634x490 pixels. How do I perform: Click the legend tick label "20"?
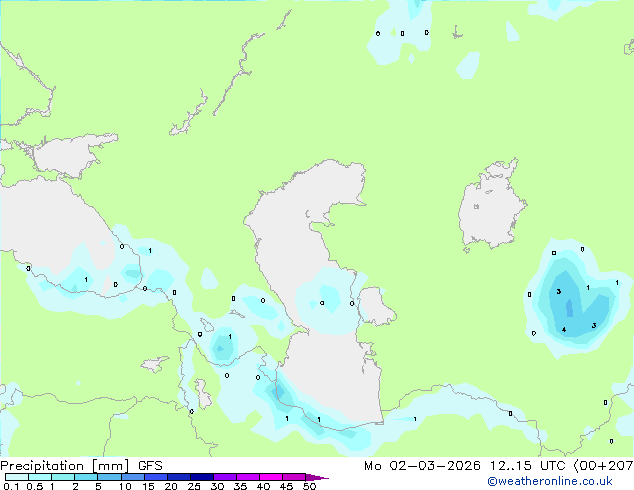171,486
